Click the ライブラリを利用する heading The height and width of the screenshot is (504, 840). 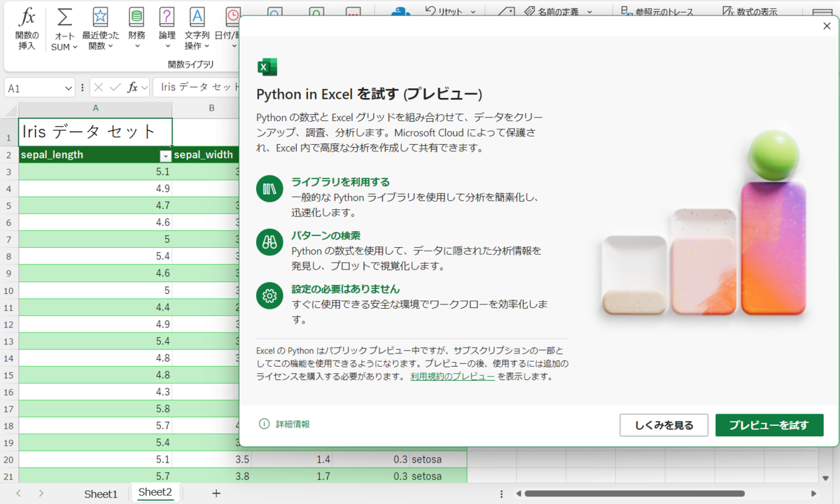click(340, 182)
